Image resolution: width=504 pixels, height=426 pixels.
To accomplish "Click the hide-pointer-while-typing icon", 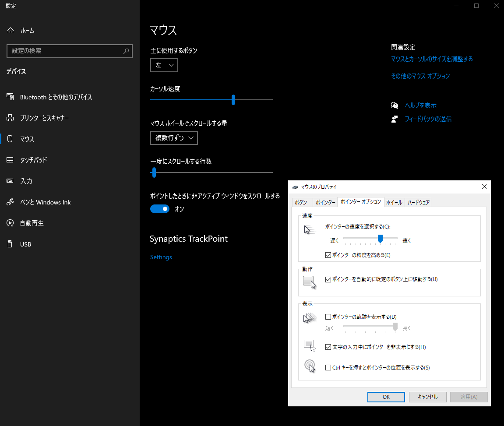I will click(x=310, y=346).
